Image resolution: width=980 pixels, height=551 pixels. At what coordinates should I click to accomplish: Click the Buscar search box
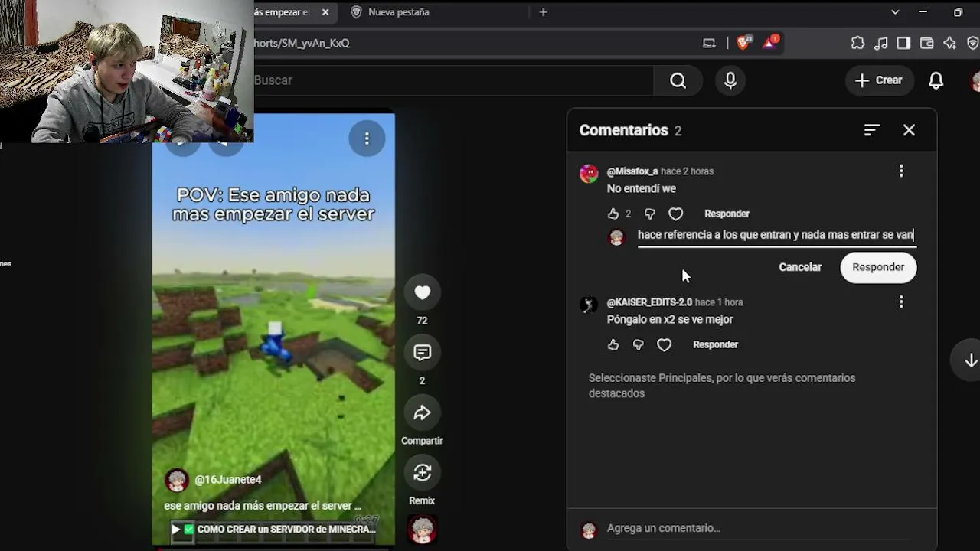pyautogui.click(x=454, y=80)
